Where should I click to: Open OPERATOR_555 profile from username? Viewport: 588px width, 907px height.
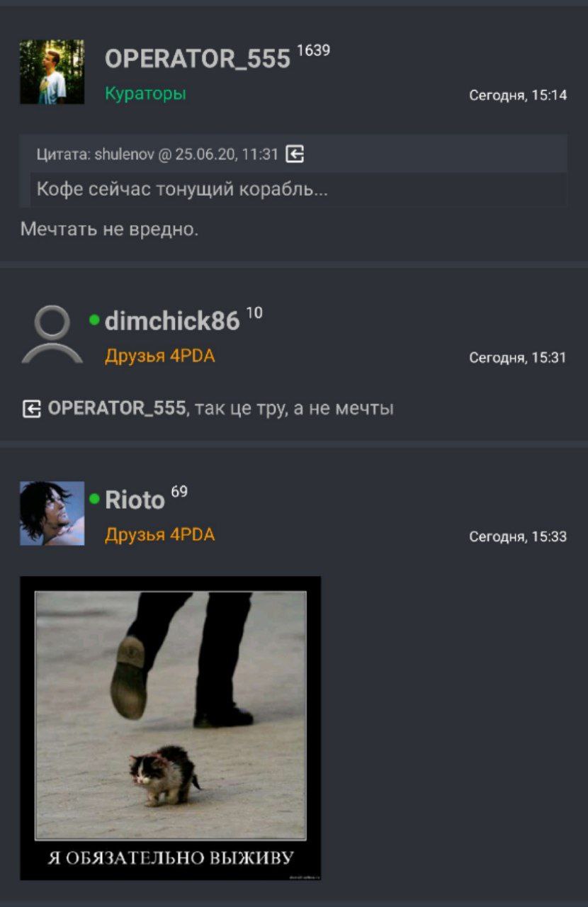click(x=198, y=59)
